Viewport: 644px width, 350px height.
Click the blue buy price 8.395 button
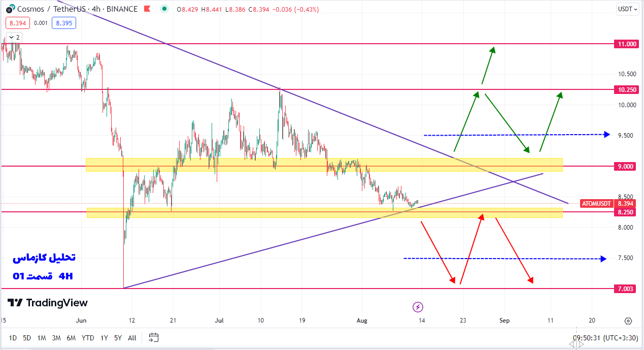tap(64, 23)
